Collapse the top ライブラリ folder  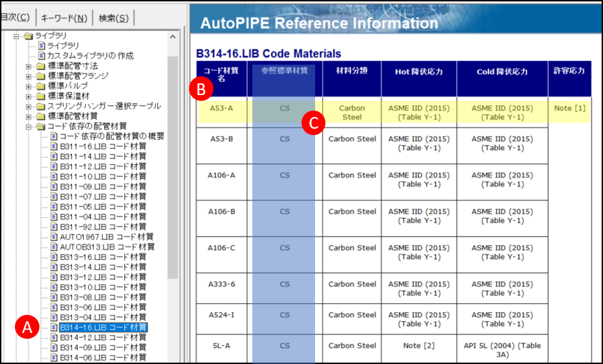(16, 36)
